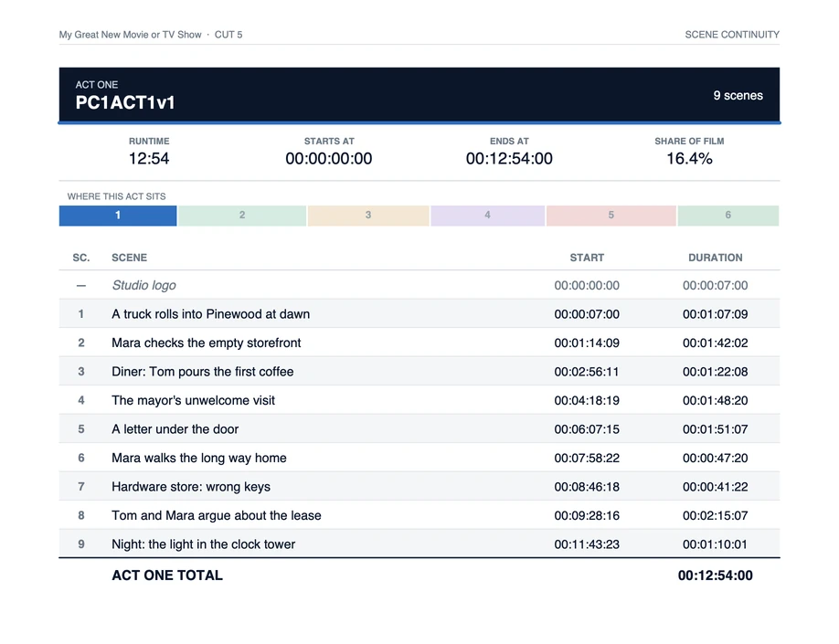
Task: Click the START column header
Action: [587, 258]
